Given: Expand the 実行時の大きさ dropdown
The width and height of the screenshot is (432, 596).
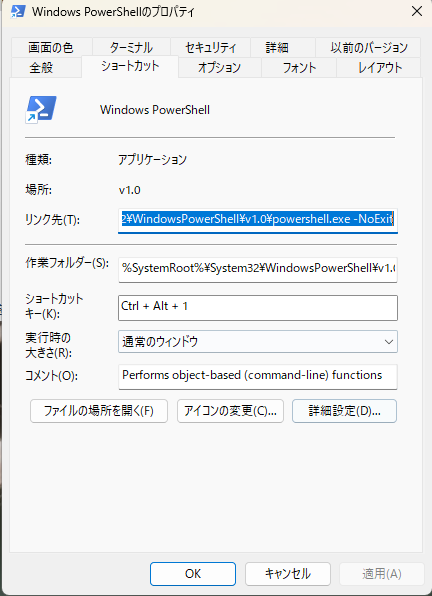Looking at the screenshot, I should tap(258, 341).
